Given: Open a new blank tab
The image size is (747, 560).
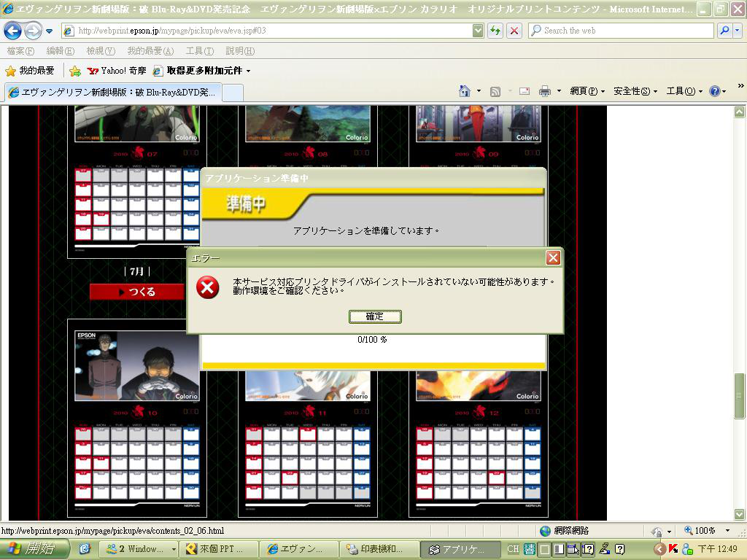Looking at the screenshot, I should pos(233,93).
